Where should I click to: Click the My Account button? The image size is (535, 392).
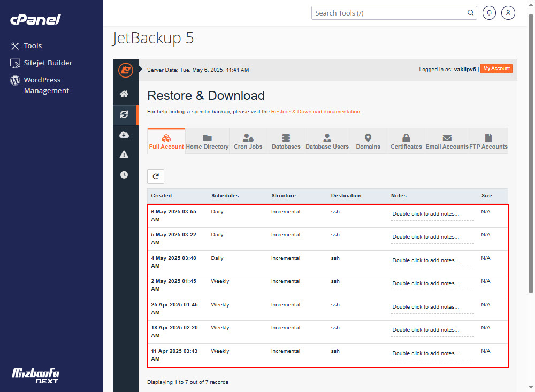496,68
